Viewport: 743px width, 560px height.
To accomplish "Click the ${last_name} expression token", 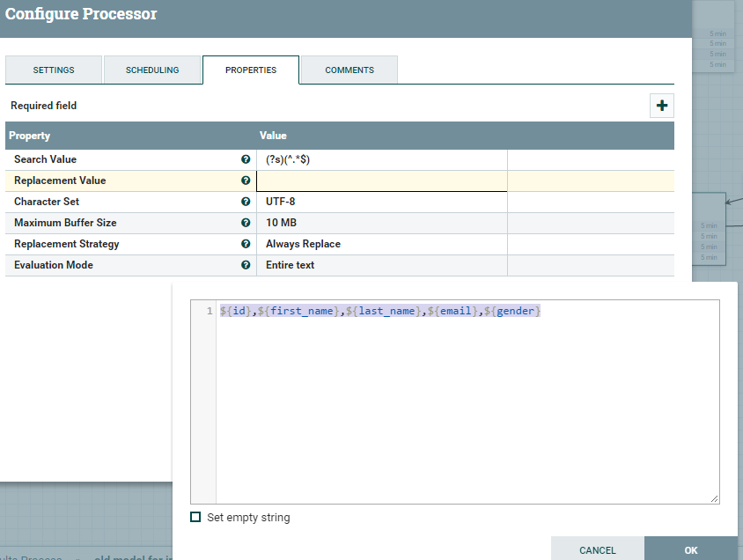I will click(x=384, y=311).
